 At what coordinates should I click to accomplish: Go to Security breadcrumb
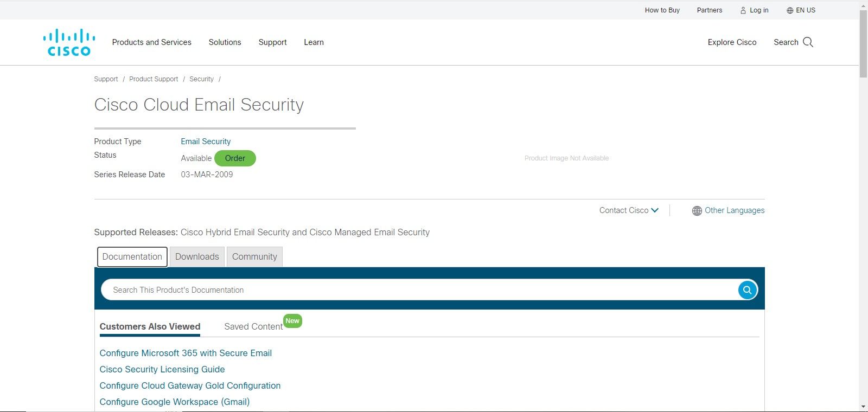201,79
